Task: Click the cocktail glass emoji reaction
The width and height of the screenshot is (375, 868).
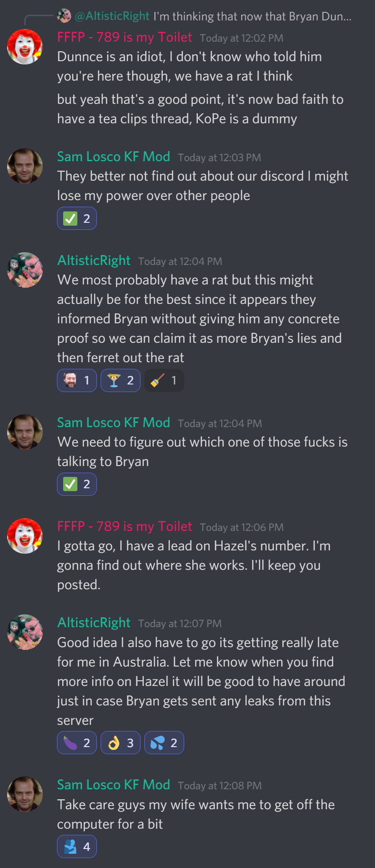Action: click(x=121, y=380)
